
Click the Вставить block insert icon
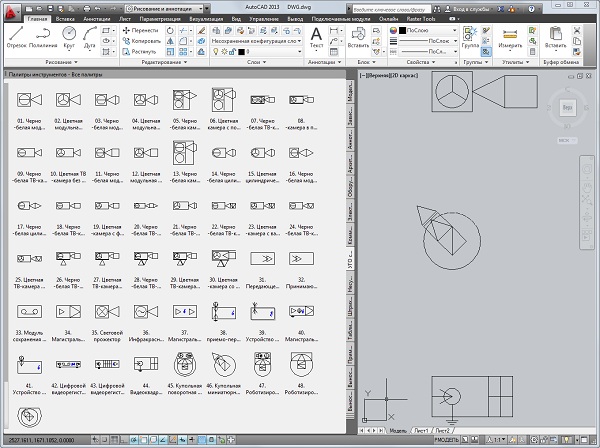tap(357, 36)
